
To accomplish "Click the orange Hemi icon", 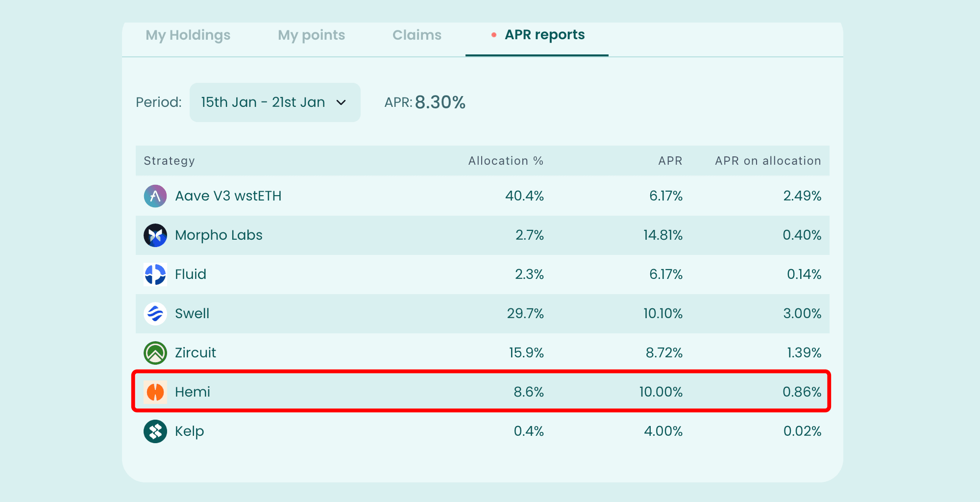I will tap(155, 392).
